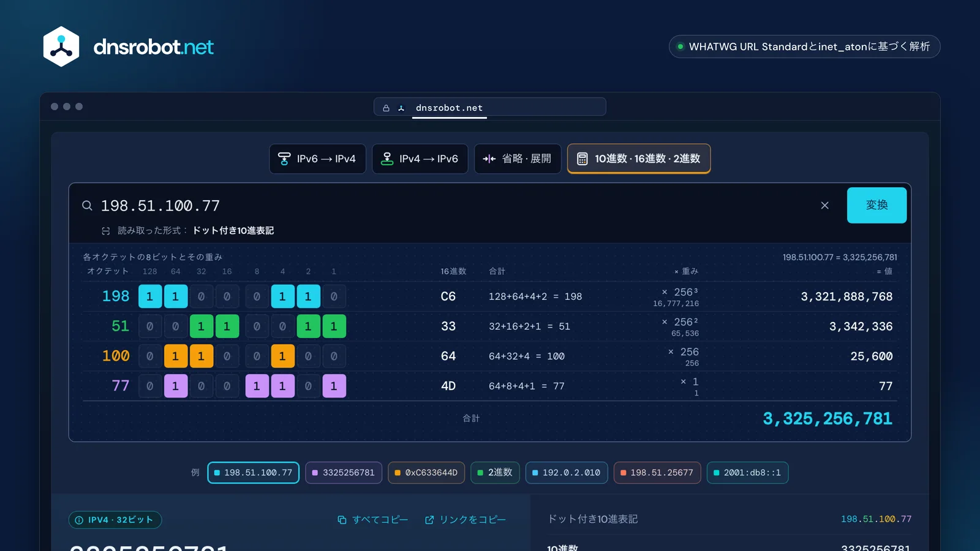
Task: Click the value 25,600
Action: click(x=872, y=356)
